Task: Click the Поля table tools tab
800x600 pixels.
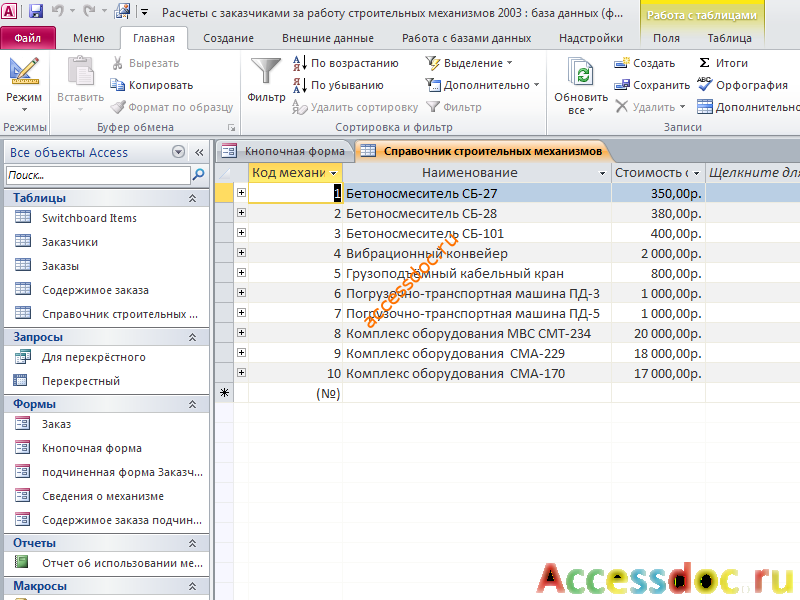Action: (x=666, y=38)
